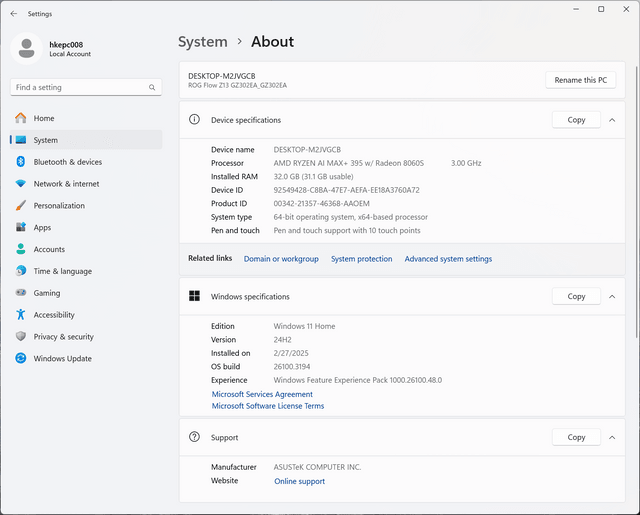Screen dimensions: 640x515
Task: Click the Network wifi icon in sidebar
Action: tap(21, 184)
